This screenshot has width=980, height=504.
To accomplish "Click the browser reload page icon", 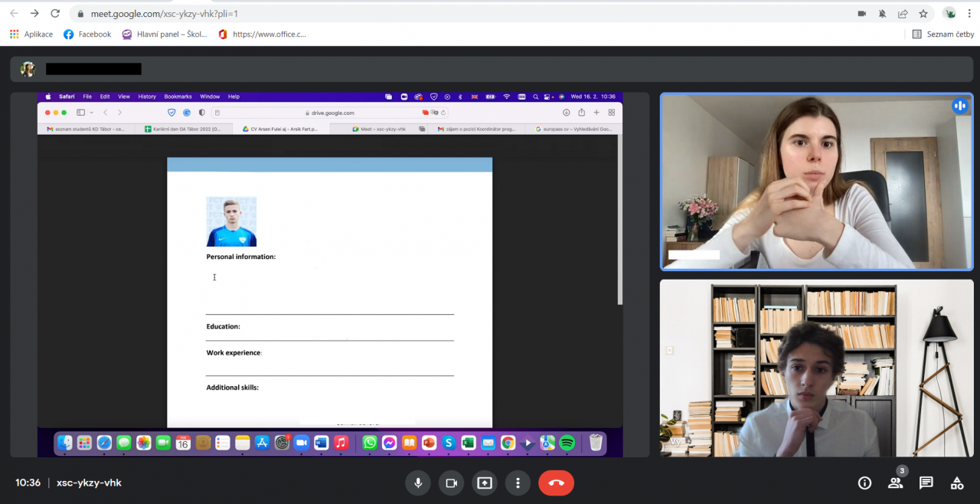I will click(x=55, y=14).
